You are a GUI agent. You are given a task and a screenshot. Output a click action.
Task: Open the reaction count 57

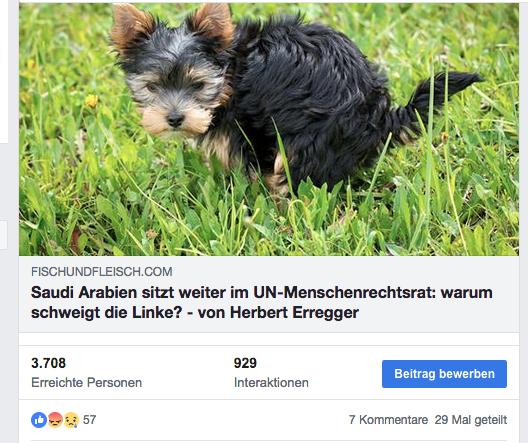pos(90,420)
